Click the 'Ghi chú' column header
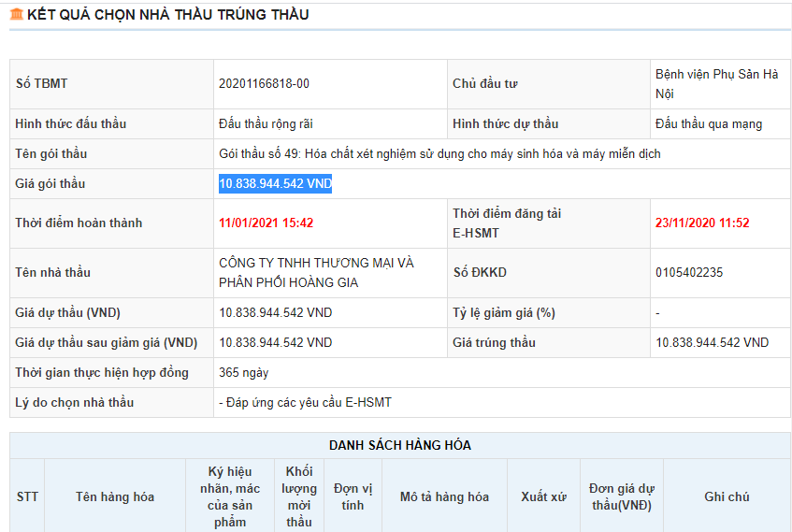 [x=727, y=496]
